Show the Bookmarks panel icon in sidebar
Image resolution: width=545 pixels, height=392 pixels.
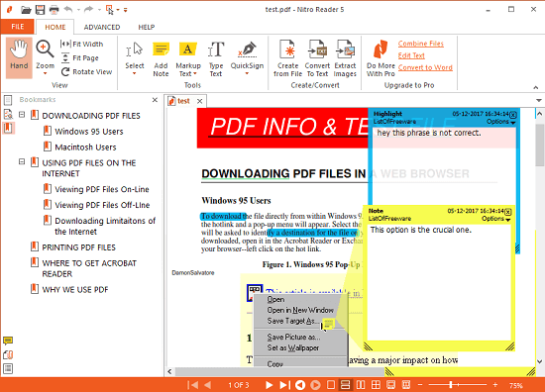click(x=8, y=128)
